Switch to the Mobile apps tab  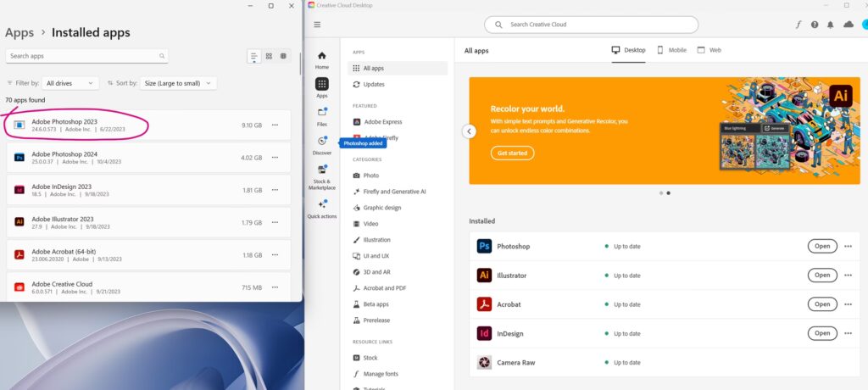671,50
